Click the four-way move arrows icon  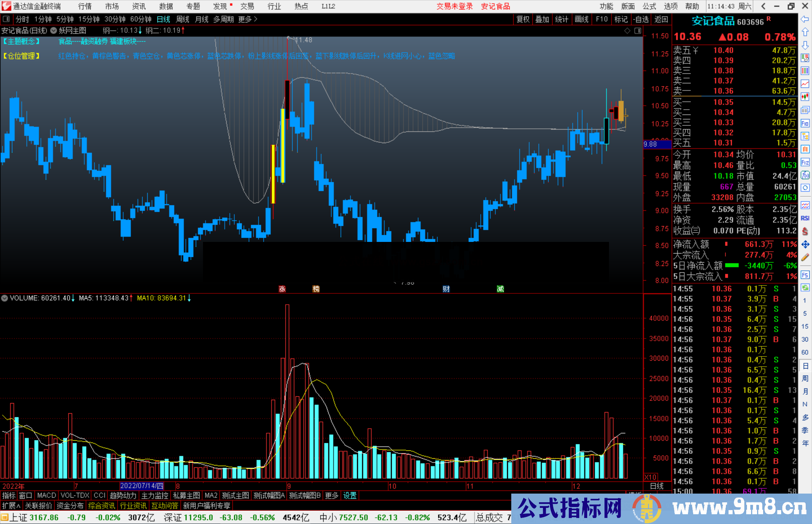click(805, 245)
